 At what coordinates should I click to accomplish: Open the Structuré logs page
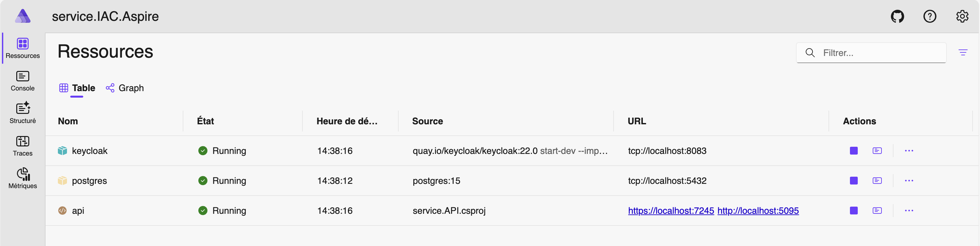pos(22,113)
